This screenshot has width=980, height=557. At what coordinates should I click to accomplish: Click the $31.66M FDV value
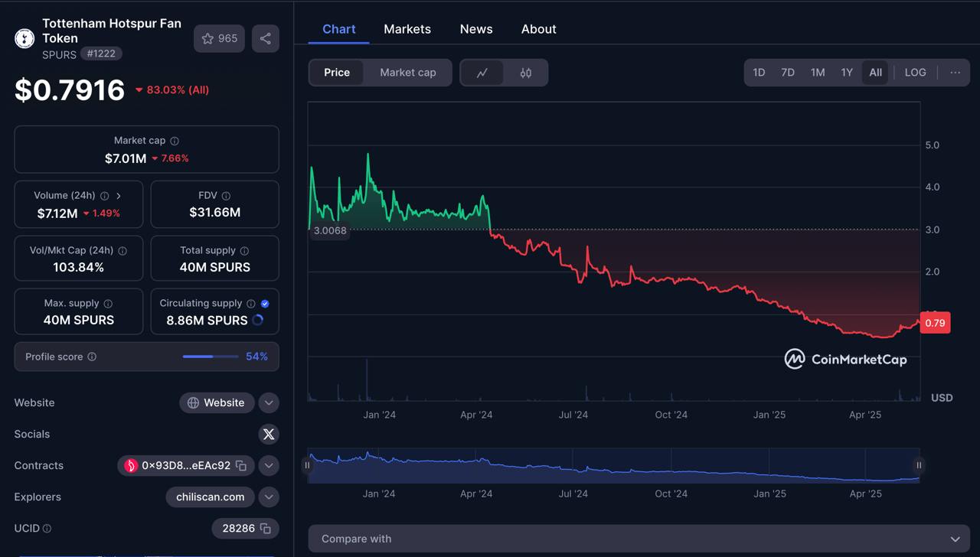[x=215, y=213]
